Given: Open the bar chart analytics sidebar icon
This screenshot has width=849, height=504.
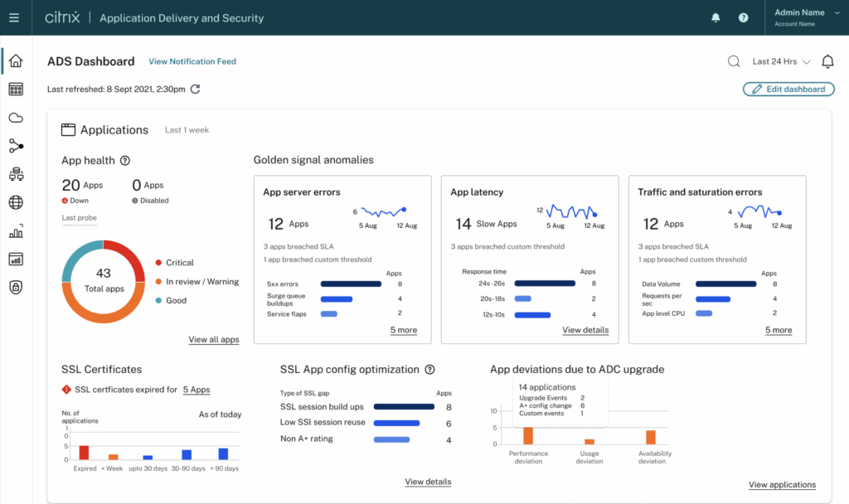Looking at the screenshot, I should 16,231.
